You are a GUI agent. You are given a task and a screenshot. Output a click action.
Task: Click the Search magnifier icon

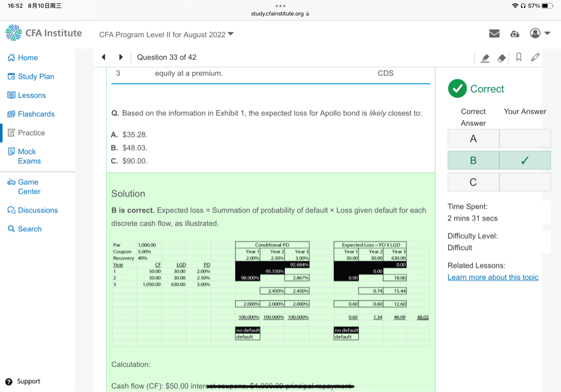(x=12, y=228)
